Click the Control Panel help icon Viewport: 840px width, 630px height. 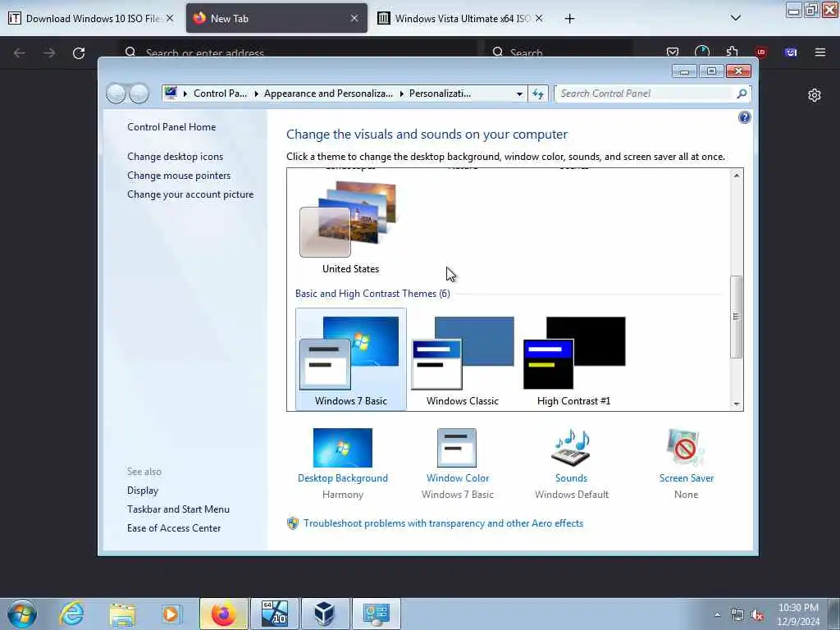click(x=744, y=117)
